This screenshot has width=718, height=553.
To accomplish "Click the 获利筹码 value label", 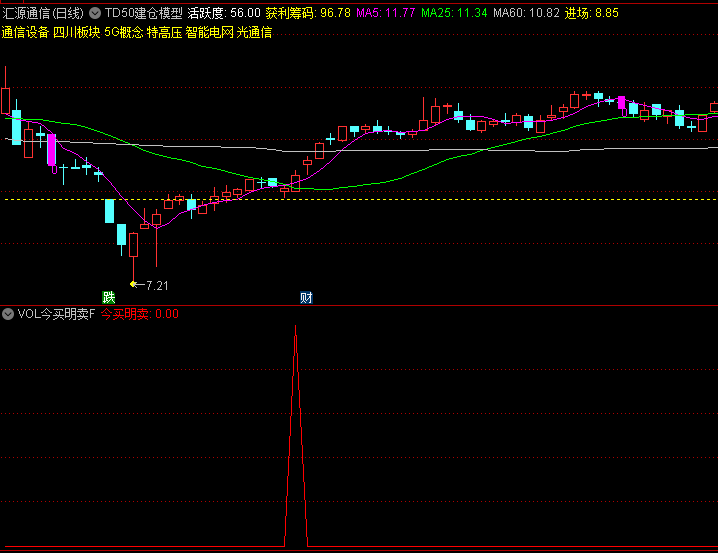I will (x=307, y=13).
